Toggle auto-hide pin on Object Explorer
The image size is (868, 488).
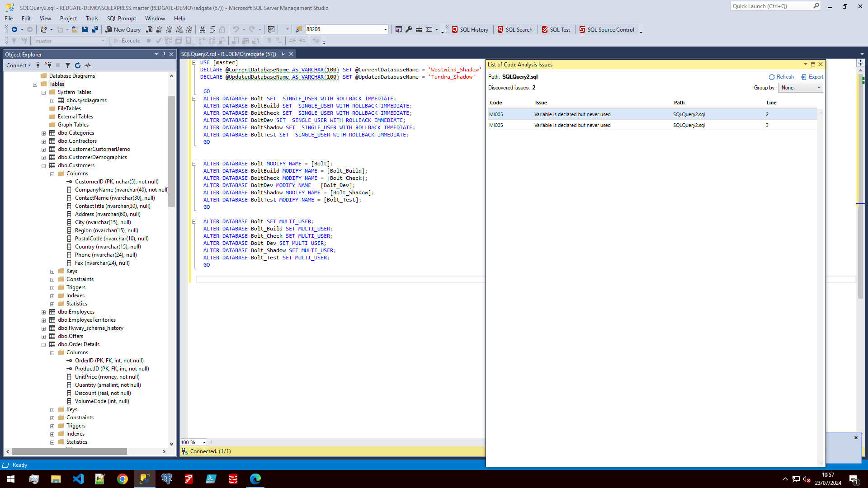[164, 54]
